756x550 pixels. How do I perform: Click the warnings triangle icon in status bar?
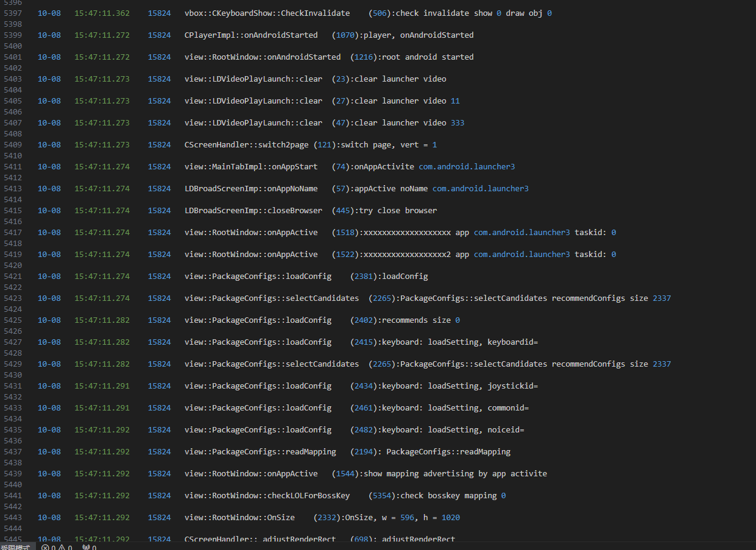tap(62, 548)
